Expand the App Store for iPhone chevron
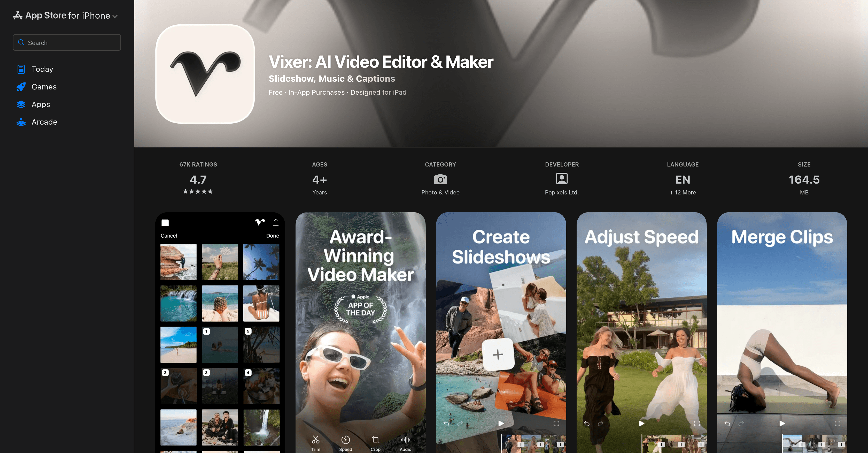 point(115,16)
